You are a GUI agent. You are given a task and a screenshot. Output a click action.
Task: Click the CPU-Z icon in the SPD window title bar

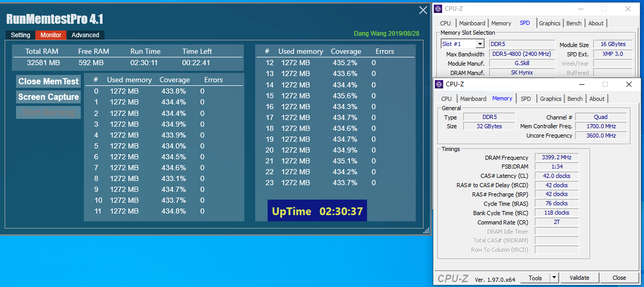[x=438, y=9]
